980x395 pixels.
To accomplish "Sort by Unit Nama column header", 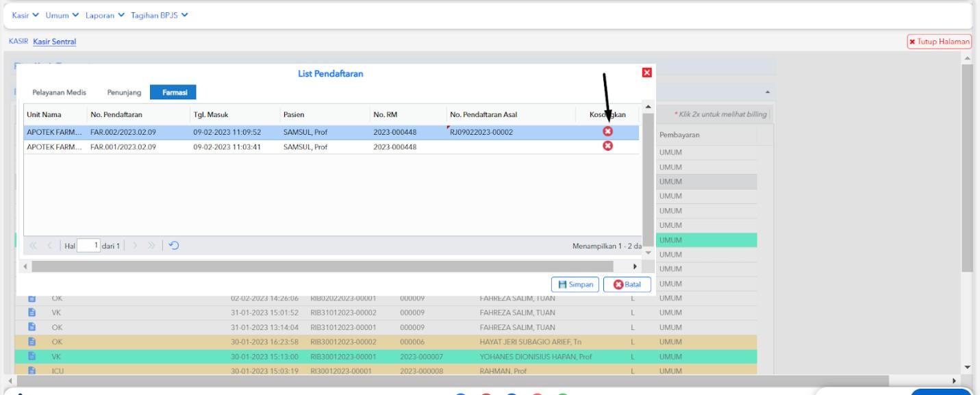I will click(55, 114).
